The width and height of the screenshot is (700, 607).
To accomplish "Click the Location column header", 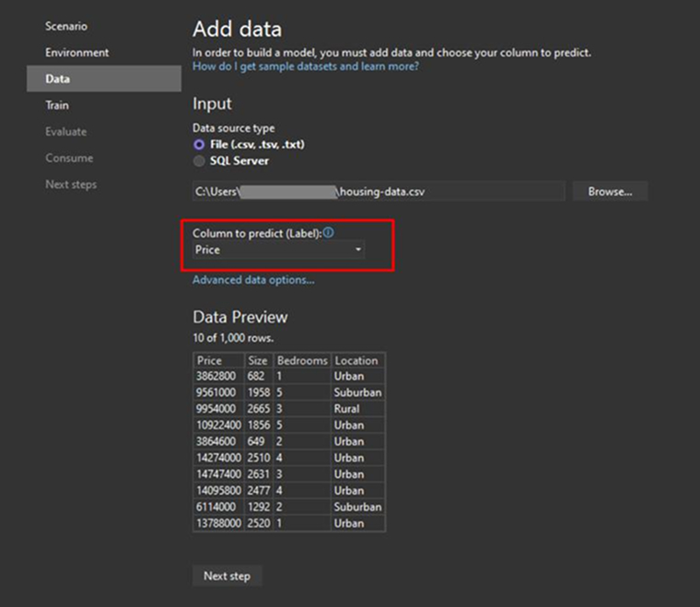I will [358, 361].
